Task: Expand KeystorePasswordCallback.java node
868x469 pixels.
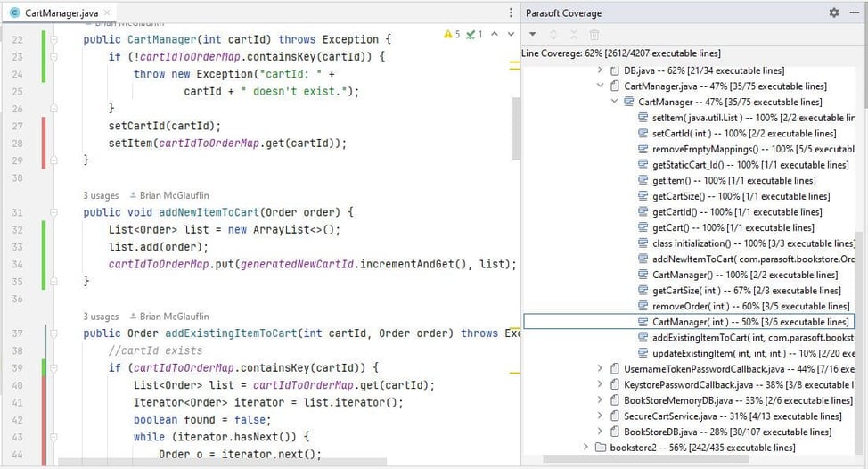Action: pos(600,383)
